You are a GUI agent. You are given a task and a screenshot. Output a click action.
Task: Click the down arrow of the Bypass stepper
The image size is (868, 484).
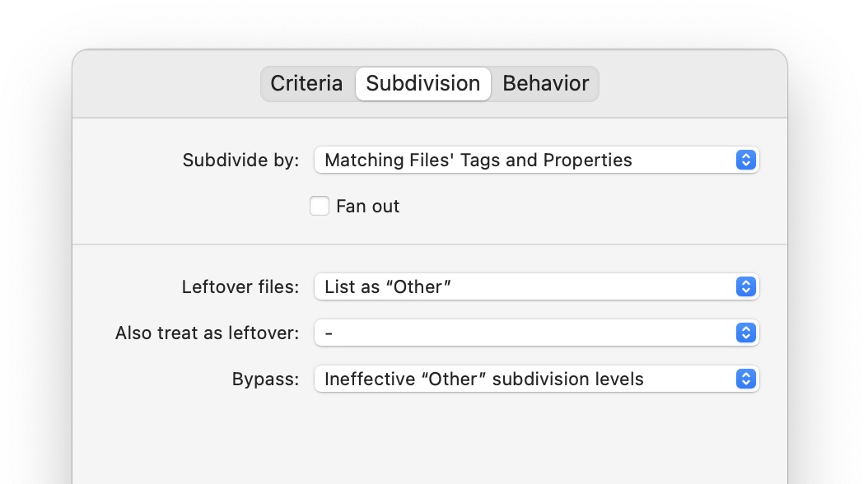tap(746, 383)
